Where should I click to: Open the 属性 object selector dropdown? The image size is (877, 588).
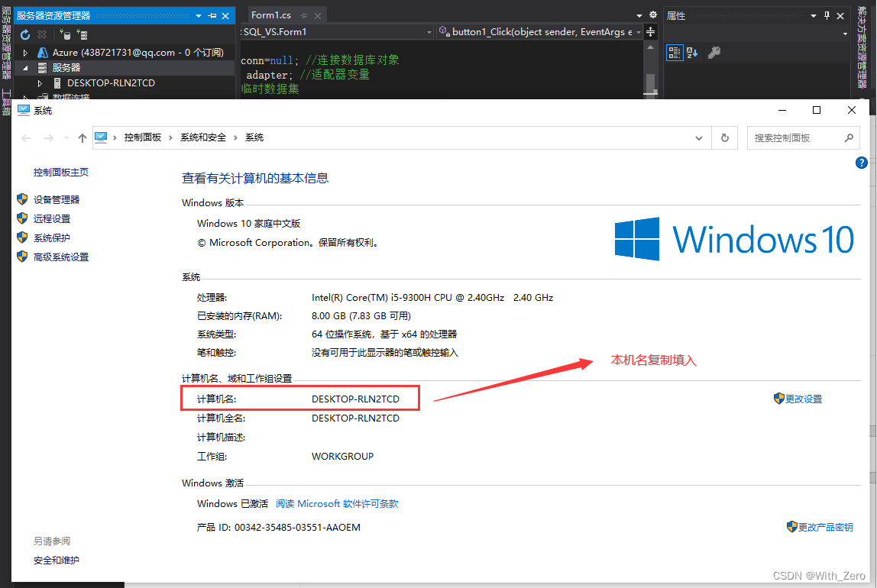[845, 34]
